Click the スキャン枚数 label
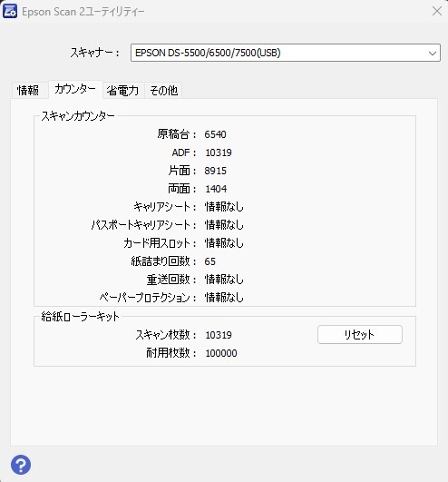The width and height of the screenshot is (448, 482). tap(166, 335)
